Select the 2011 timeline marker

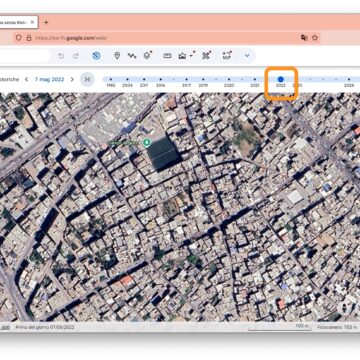[x=144, y=79]
